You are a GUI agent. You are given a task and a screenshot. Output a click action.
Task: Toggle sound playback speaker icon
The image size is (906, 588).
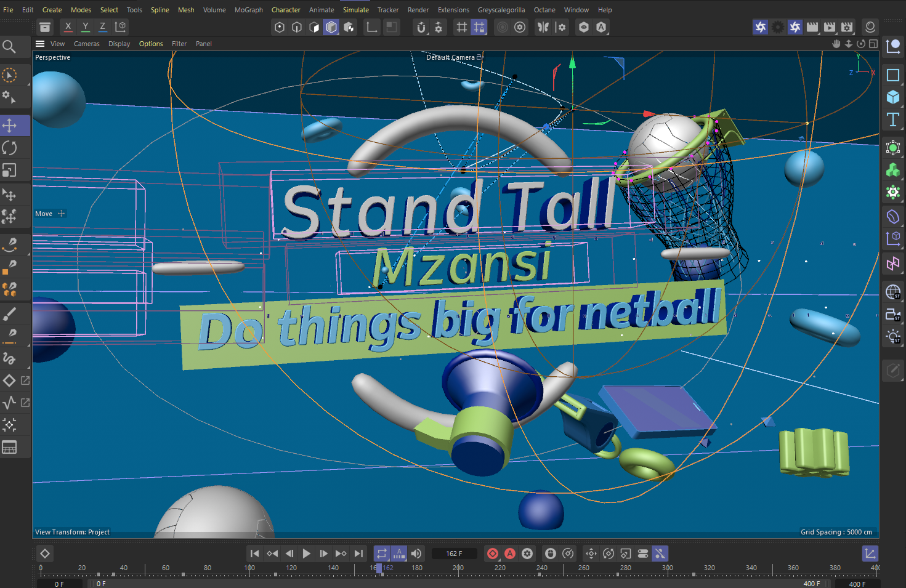[x=416, y=554]
